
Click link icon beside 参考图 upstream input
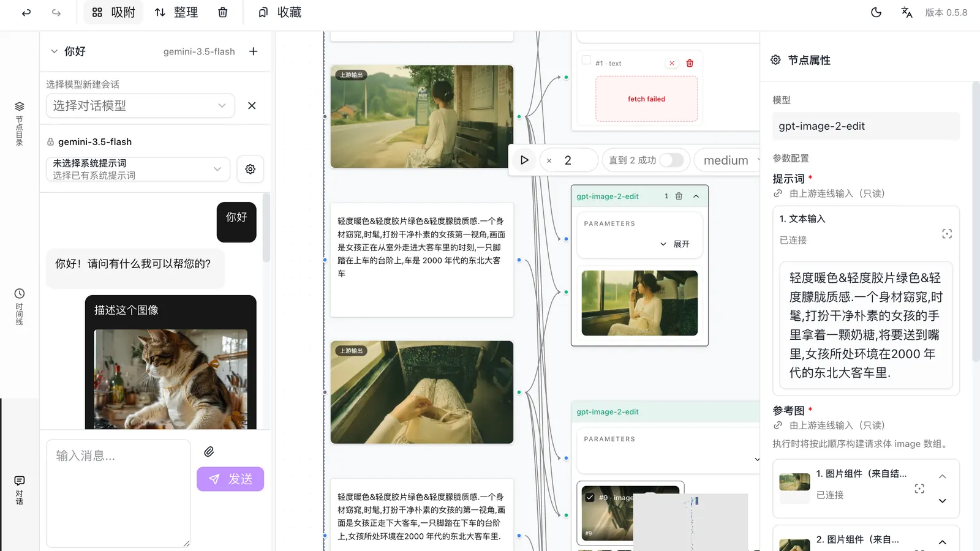click(778, 425)
